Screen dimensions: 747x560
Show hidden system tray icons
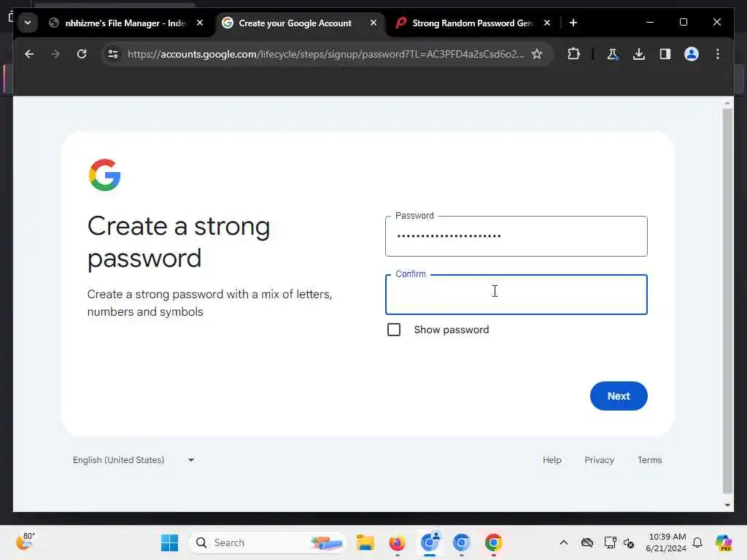(564, 542)
